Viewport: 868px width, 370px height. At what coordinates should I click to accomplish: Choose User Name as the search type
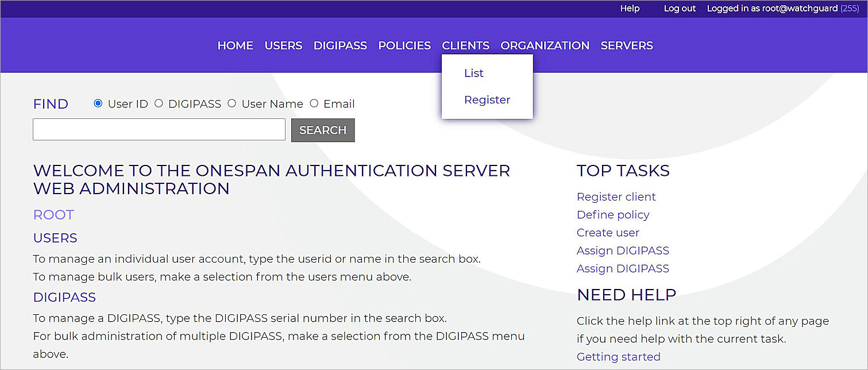[232, 103]
